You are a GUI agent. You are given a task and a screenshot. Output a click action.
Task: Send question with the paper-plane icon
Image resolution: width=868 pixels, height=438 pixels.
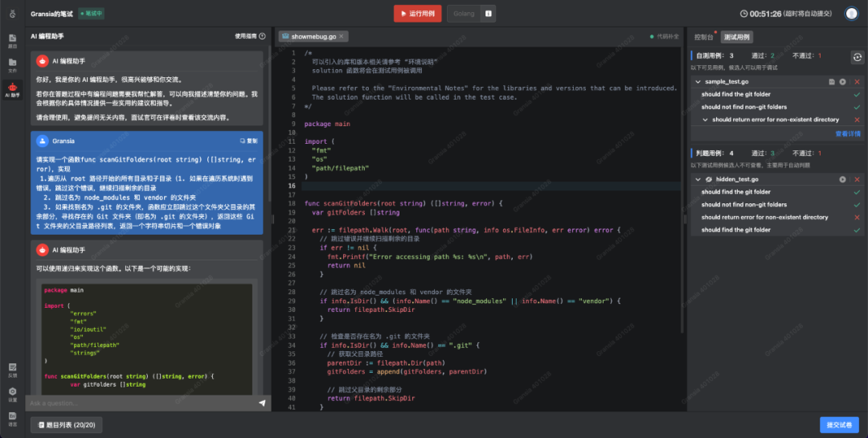coord(262,403)
